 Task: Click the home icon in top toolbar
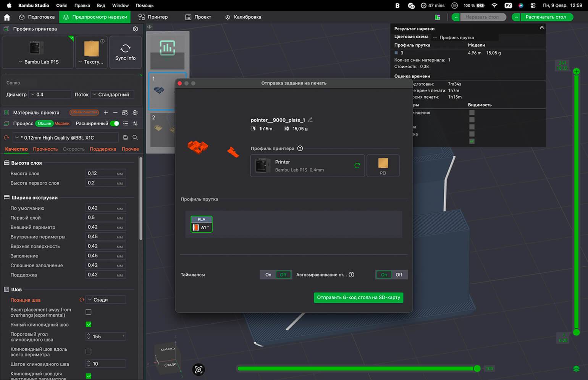7,17
